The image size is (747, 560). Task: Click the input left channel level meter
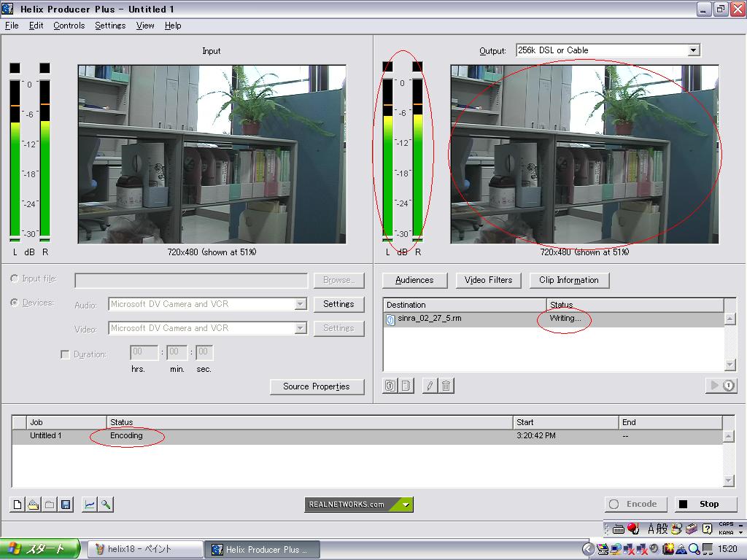pyautogui.click(x=15, y=160)
